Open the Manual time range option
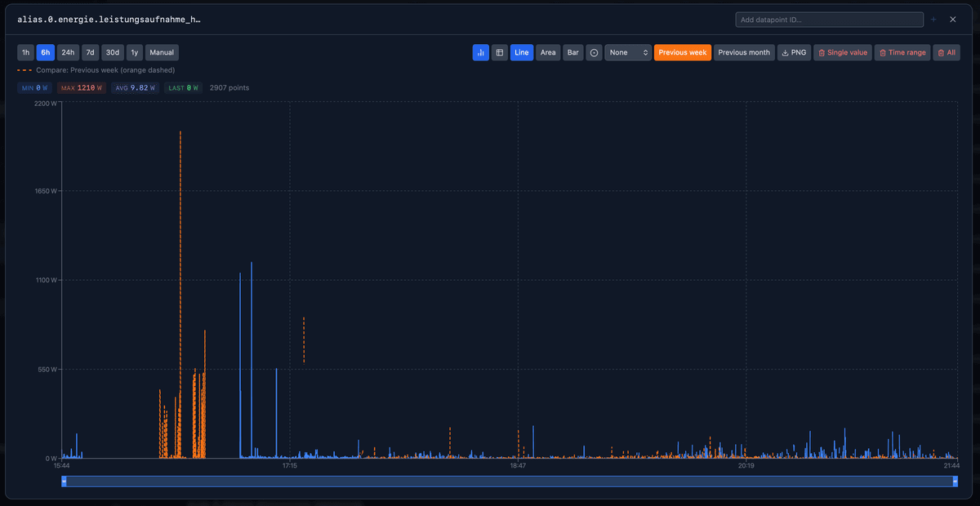This screenshot has width=980, height=506. (162, 52)
